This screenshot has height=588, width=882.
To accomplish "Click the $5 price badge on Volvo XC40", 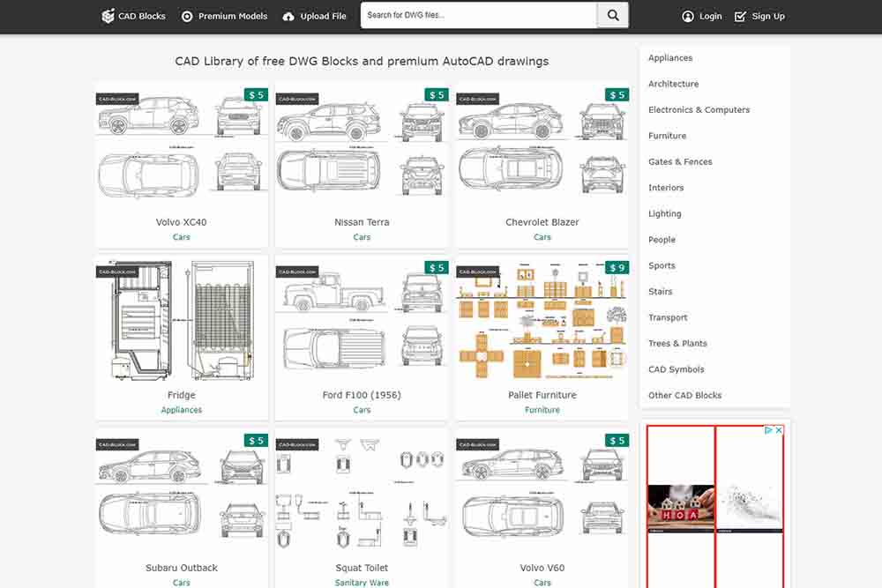I will coord(256,95).
